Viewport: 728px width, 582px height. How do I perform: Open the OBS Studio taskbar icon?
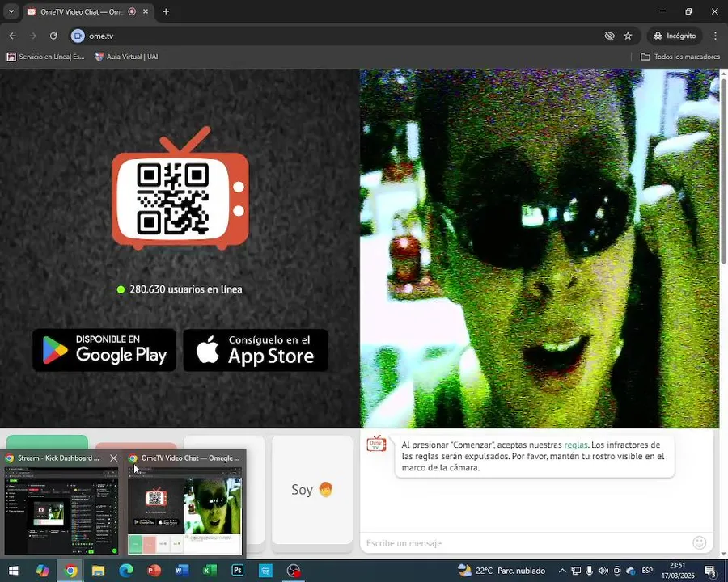pyautogui.click(x=294, y=571)
